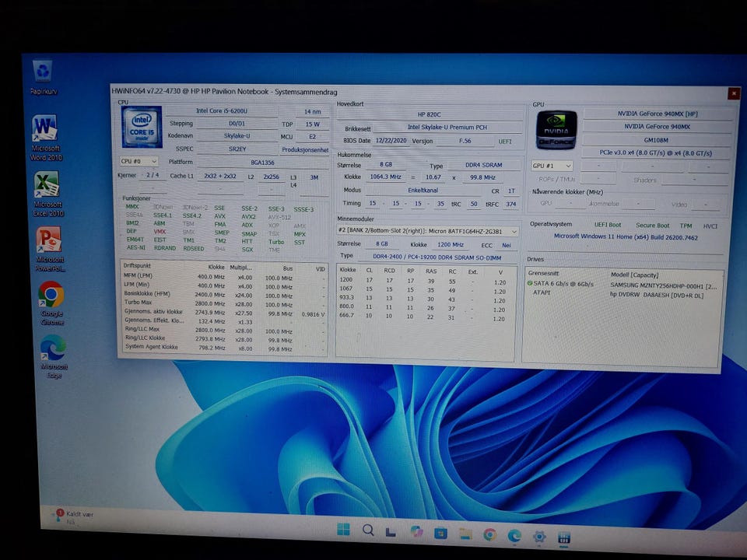Screen dimensions: 747x560
Task: Open Microsoft PowerPoint desktop shortcut
Action: click(x=49, y=240)
